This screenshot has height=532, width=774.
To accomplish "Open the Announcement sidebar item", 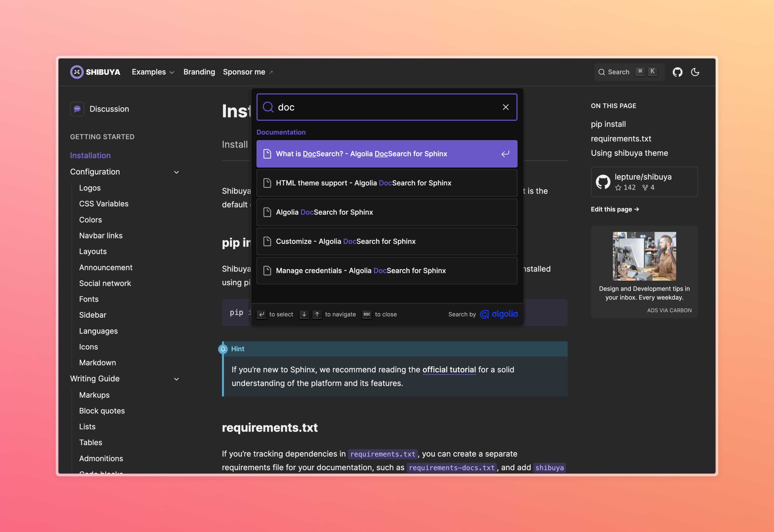I will pos(106,267).
